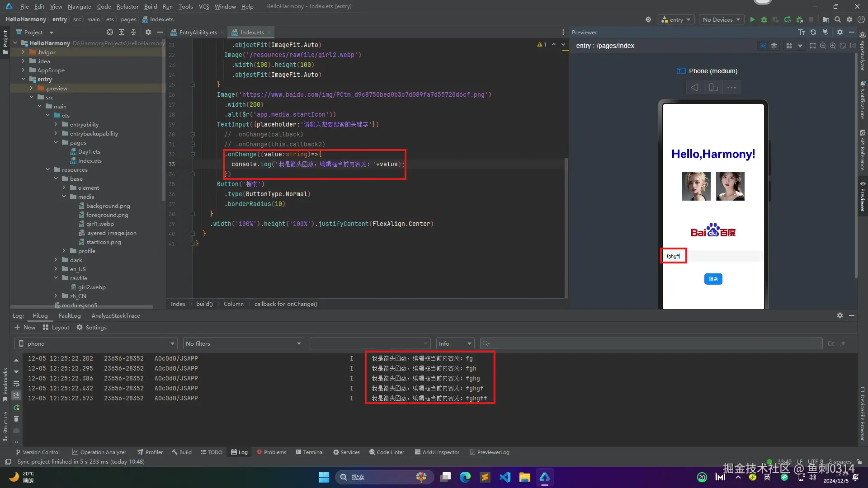Click the blue 搜索 button in preview

click(x=713, y=279)
